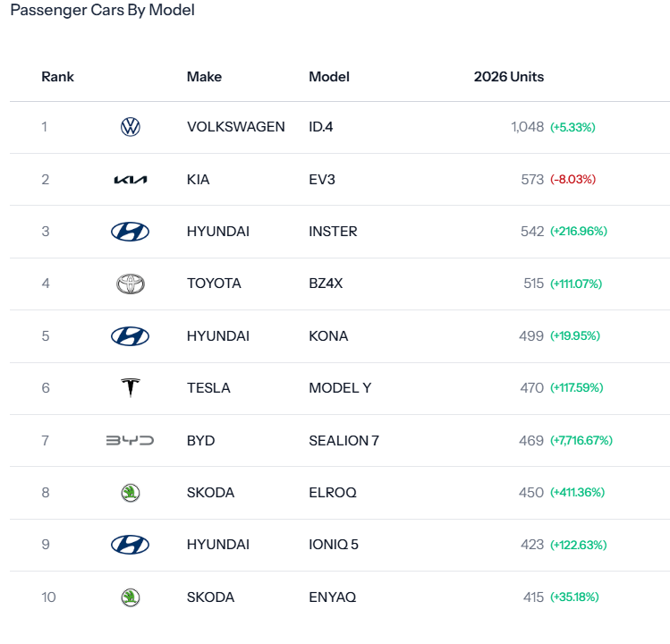Screen dimensions: 670x644
Task: Click the Toyota logo icon
Action: 131,284
